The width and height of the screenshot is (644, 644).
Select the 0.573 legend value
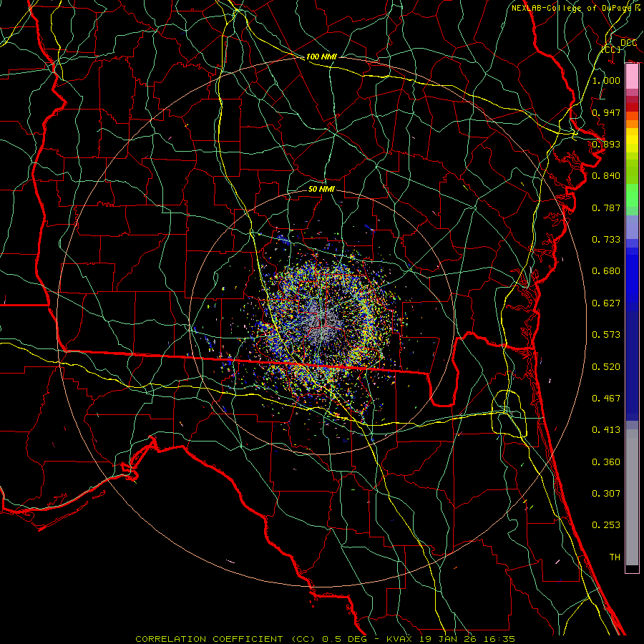pyautogui.click(x=606, y=335)
